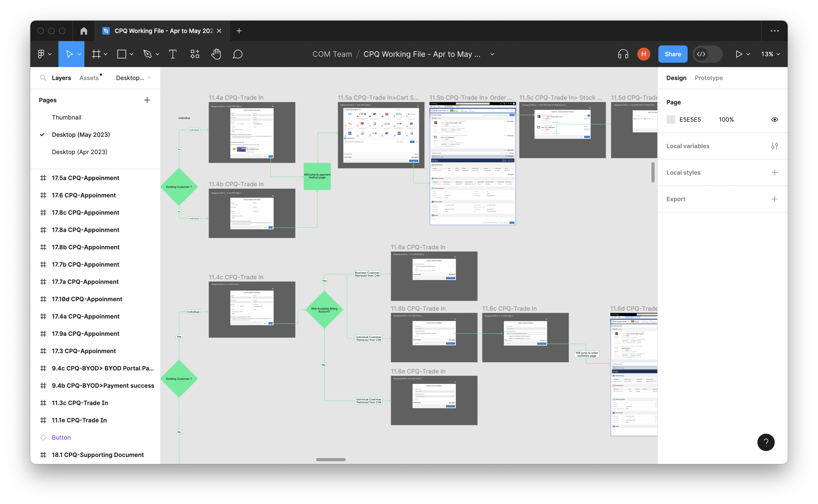Select the Text tool

[x=173, y=54]
